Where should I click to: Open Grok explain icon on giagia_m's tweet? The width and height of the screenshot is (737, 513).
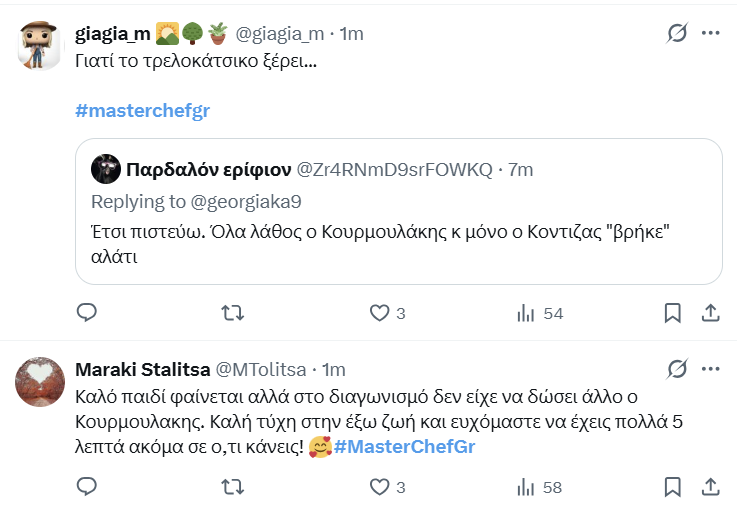click(x=677, y=33)
